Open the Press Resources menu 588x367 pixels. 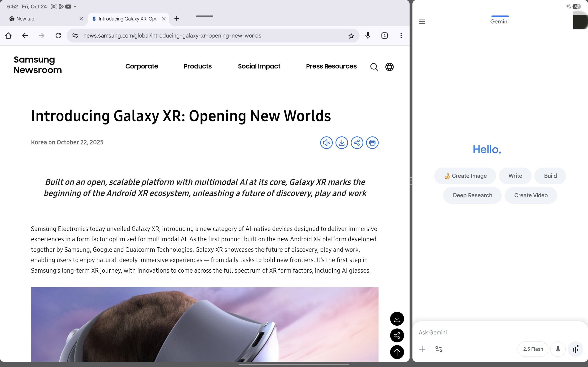coord(331,66)
